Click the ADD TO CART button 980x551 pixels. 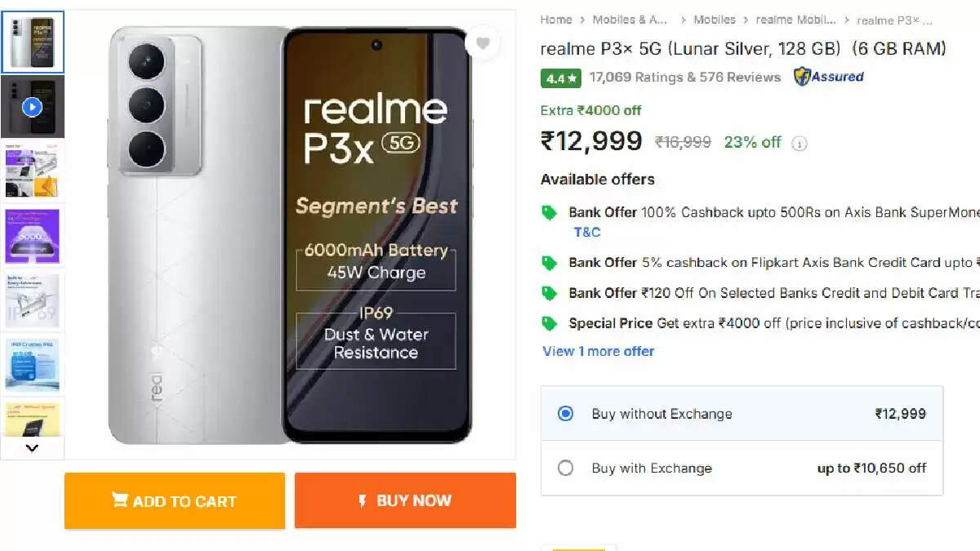click(174, 501)
